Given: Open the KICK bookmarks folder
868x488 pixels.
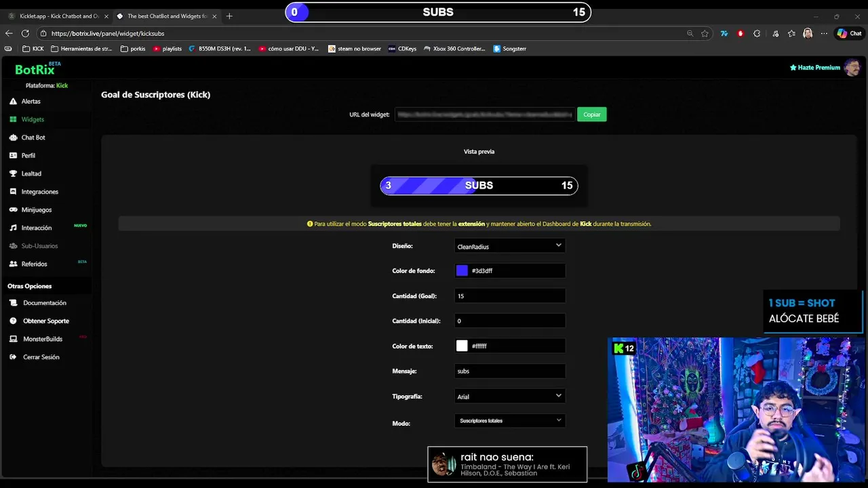Looking at the screenshot, I should click(33, 49).
